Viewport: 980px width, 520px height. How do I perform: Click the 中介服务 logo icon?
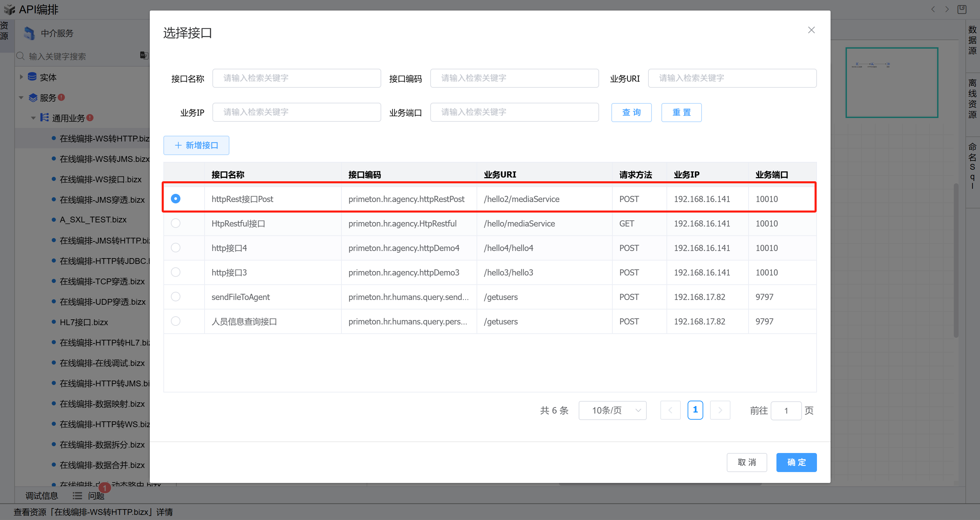coord(29,33)
